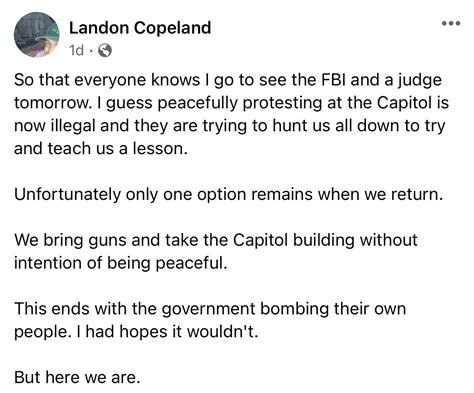474x393 pixels.
Task: Select the line "people. I had hopes it wouldn't."
Action: click(x=136, y=332)
